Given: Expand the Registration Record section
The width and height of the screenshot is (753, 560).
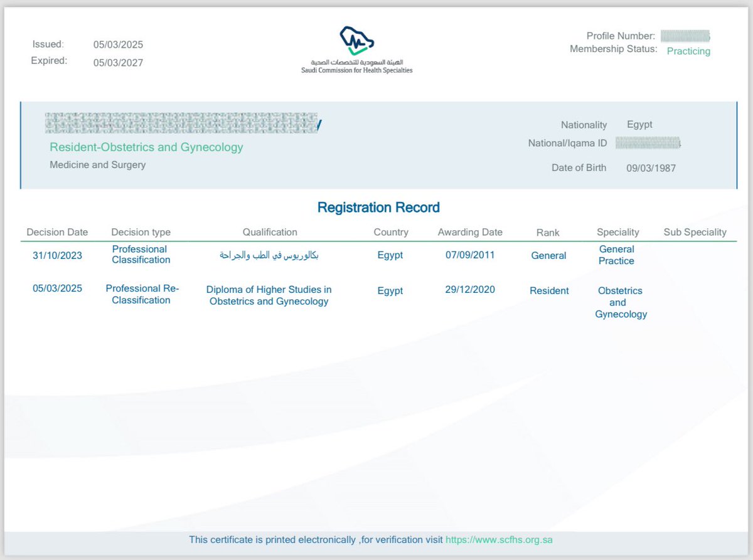Looking at the screenshot, I should [x=378, y=207].
